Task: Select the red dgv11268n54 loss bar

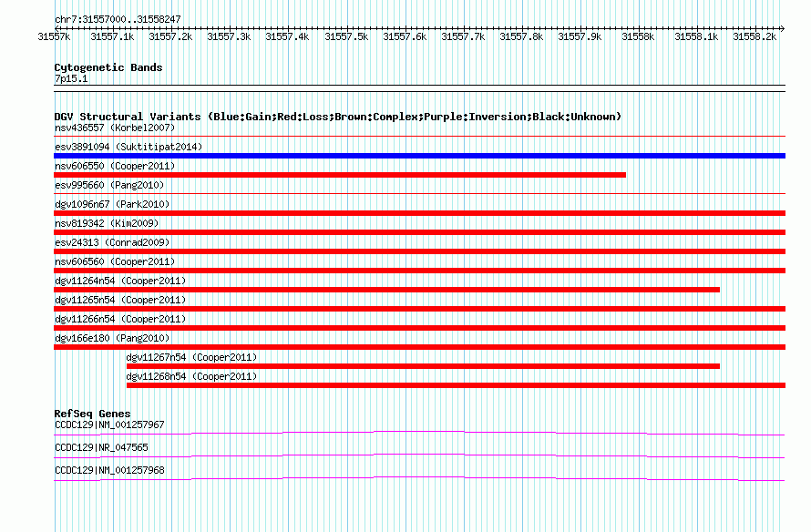Action: pyautogui.click(x=457, y=385)
